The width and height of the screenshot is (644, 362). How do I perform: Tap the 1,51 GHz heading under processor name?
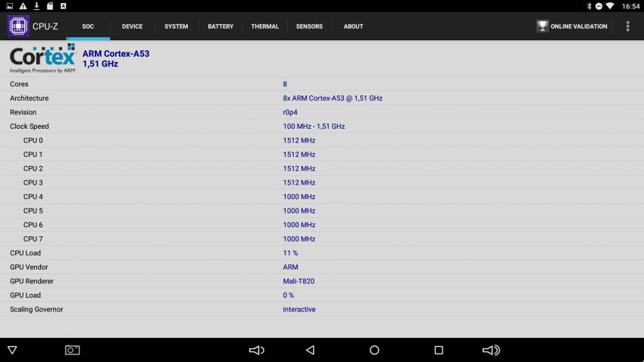[x=100, y=64]
